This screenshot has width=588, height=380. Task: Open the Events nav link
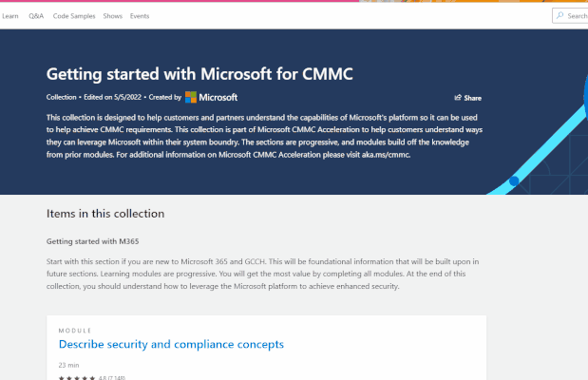pyautogui.click(x=140, y=16)
